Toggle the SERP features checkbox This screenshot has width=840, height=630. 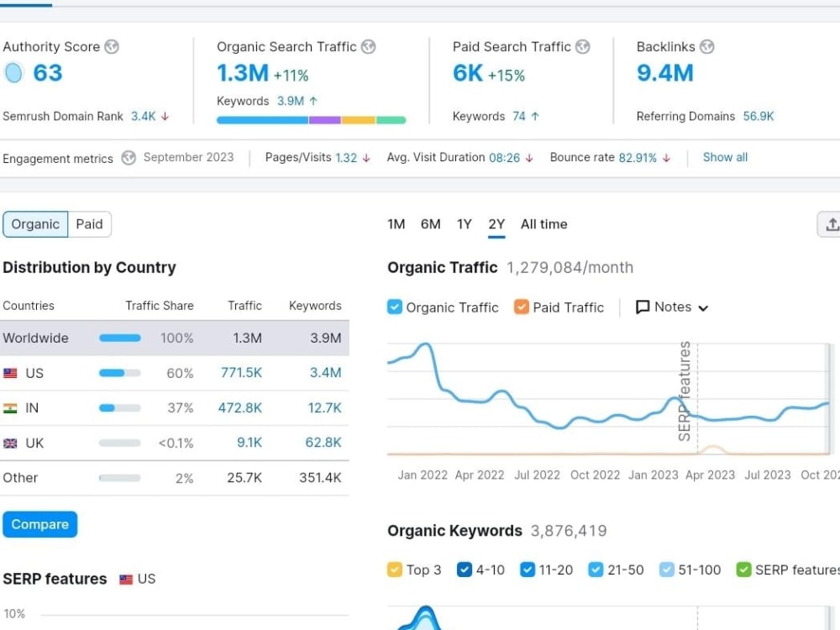point(743,570)
